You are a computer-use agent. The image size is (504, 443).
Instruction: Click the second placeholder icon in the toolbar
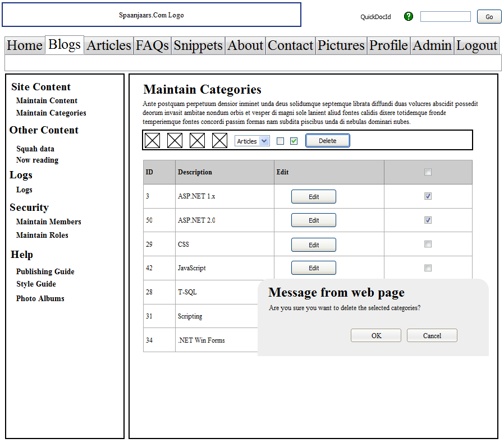tap(175, 141)
